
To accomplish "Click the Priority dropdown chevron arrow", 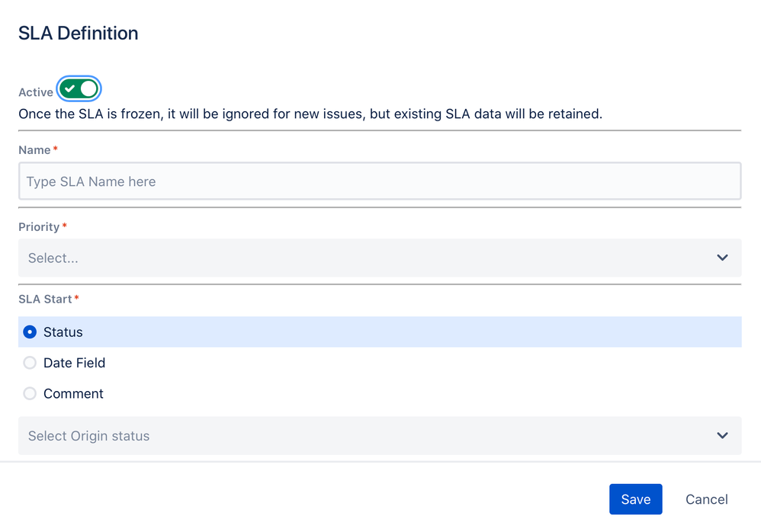I will tap(722, 258).
